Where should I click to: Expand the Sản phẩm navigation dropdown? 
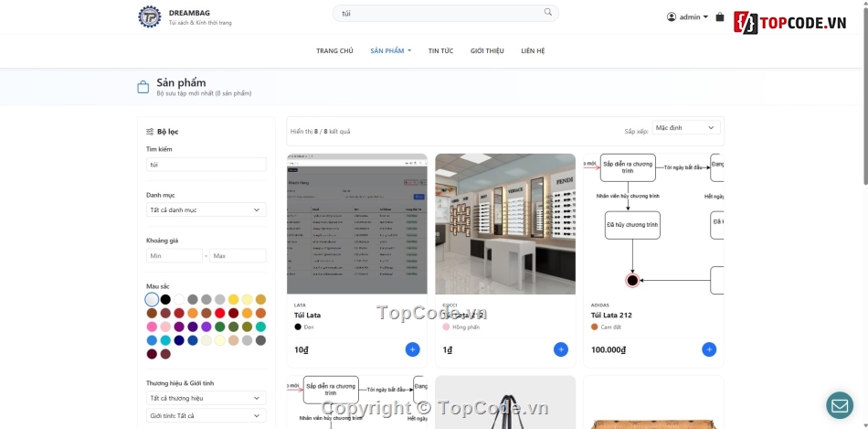pyautogui.click(x=391, y=51)
